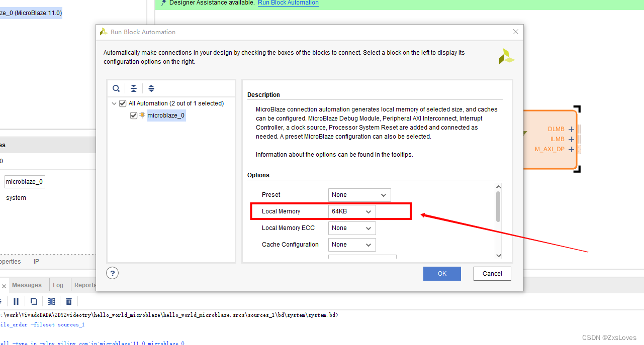
Task: Click the microblaze_0 name input field
Action: coord(25,182)
